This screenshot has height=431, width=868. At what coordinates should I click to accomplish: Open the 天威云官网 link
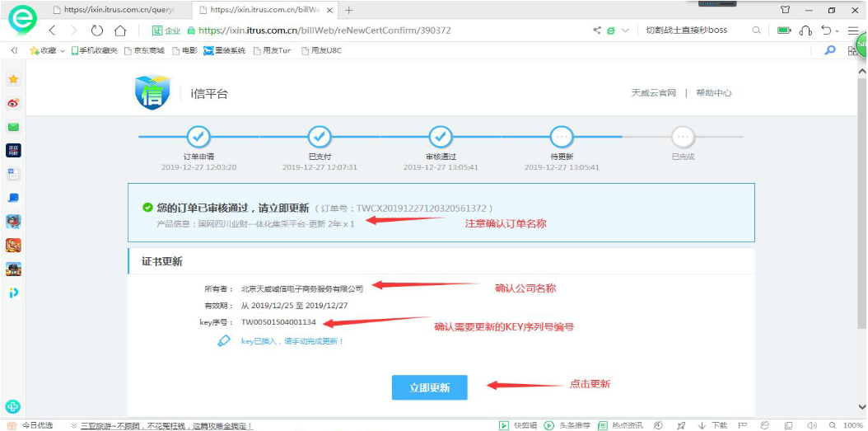point(653,93)
